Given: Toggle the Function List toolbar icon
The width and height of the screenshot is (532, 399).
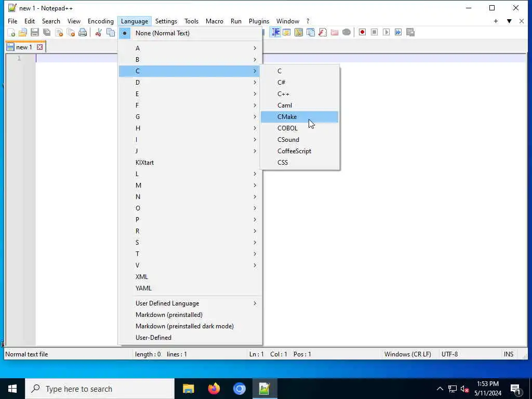Looking at the screenshot, I should (x=323, y=33).
